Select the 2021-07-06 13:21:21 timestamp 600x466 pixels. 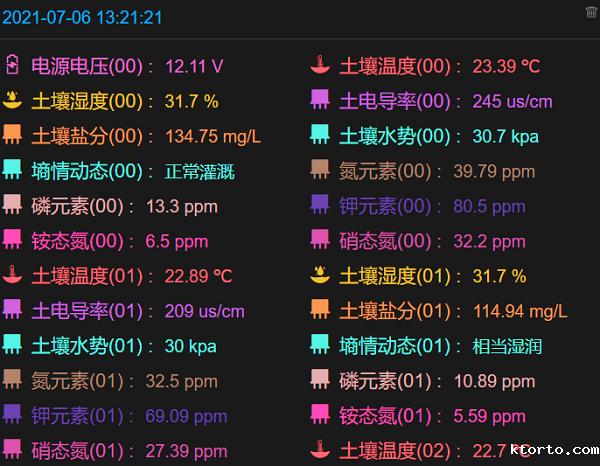[x=82, y=18]
